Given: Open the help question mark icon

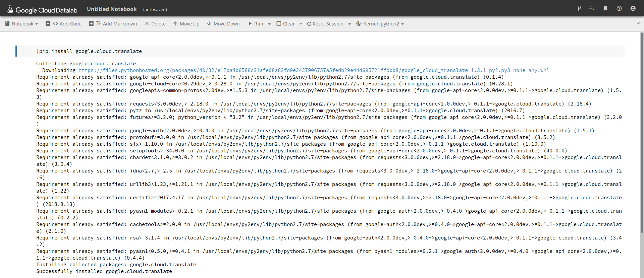Looking at the screenshot, I should tap(619, 8).
